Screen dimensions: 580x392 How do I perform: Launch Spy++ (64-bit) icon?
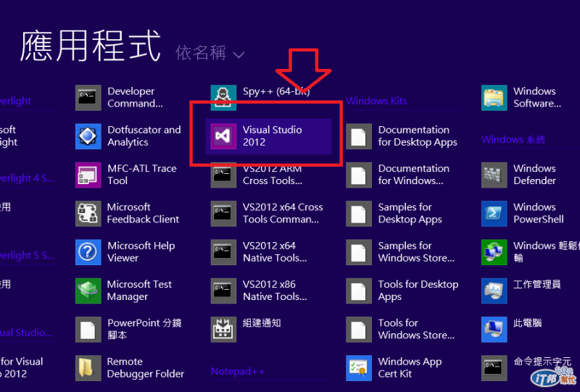[223, 98]
